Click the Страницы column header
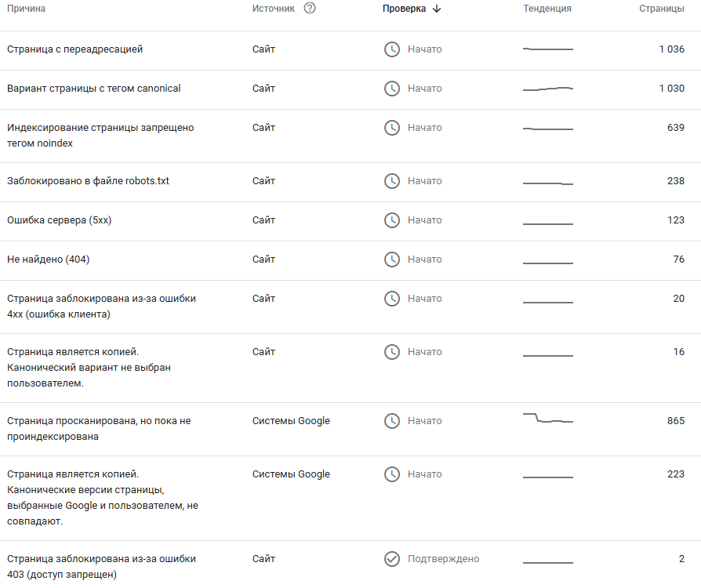Screen dimensions: 701x588 coord(661,9)
